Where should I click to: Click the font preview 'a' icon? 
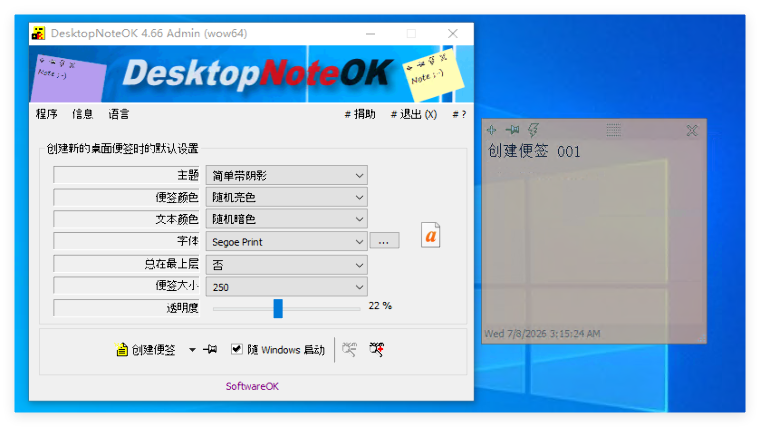click(430, 235)
